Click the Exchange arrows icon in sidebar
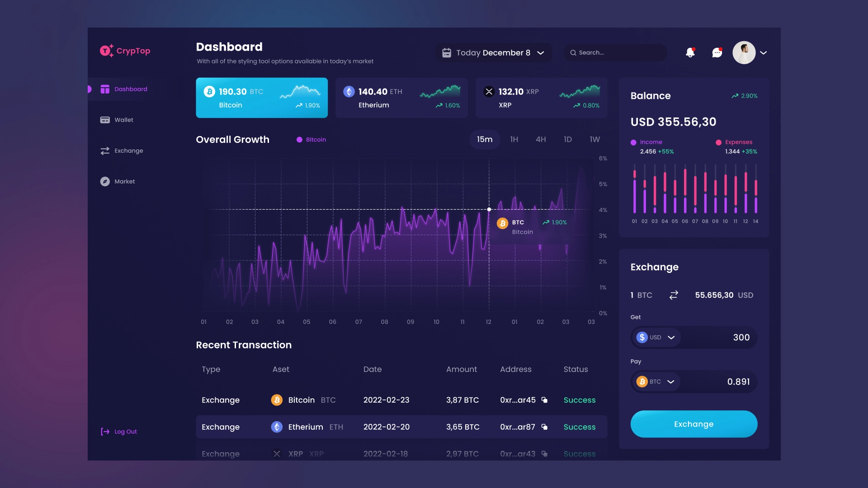The image size is (868, 488). pyautogui.click(x=105, y=150)
